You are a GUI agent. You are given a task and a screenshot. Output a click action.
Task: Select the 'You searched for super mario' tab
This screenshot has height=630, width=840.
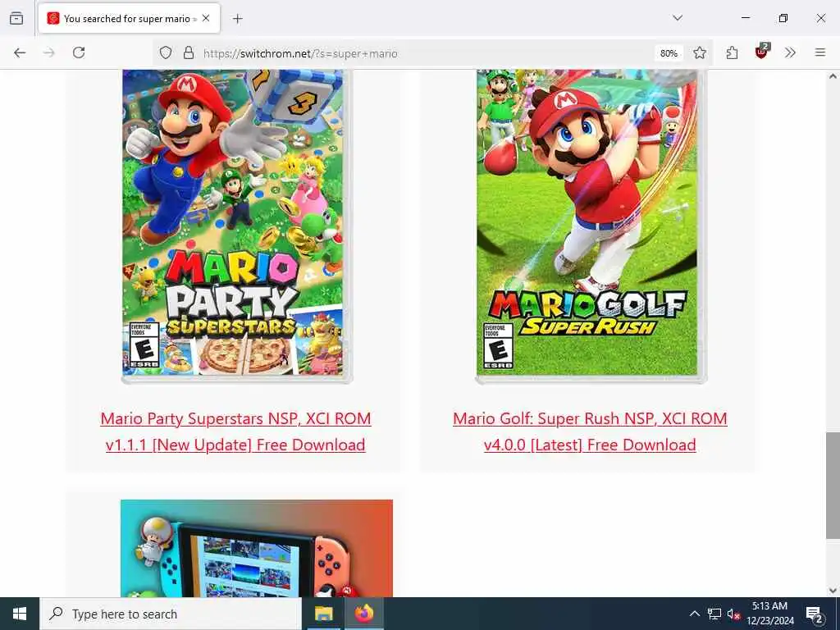click(129, 18)
